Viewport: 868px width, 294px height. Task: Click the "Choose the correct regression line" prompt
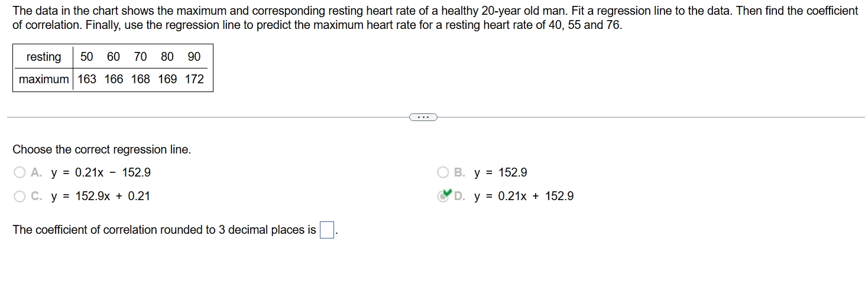pyautogui.click(x=102, y=149)
